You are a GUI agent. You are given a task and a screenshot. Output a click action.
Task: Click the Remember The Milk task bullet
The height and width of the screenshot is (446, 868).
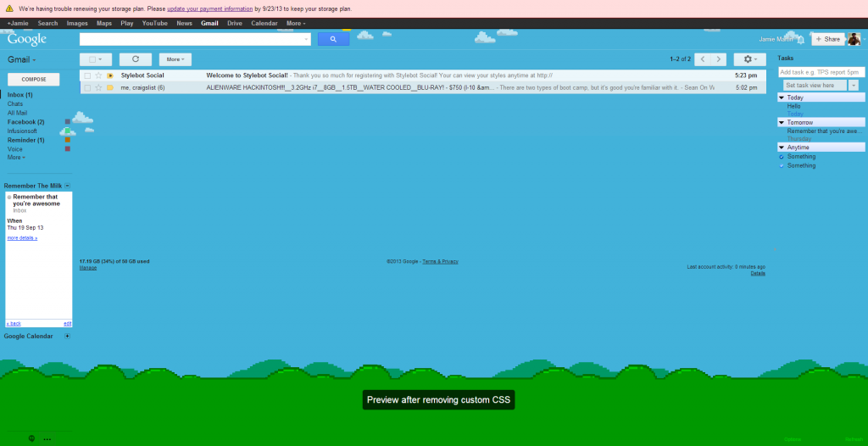click(9, 198)
